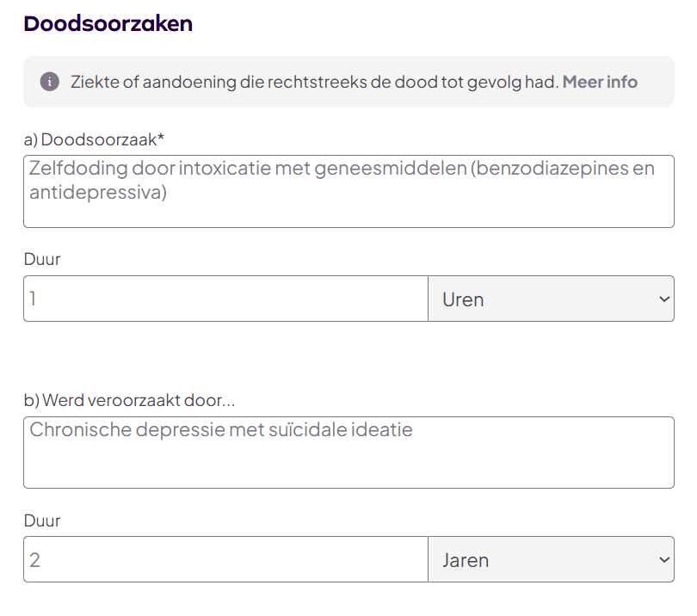This screenshot has height=616, width=697.
Task: Click the required asterisk after Doodsoorzaak
Action: pos(161,139)
